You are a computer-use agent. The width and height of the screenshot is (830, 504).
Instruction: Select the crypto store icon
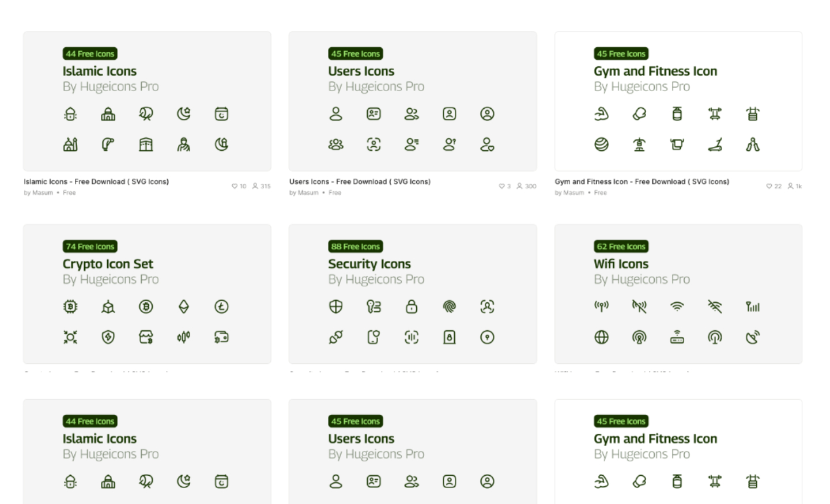(x=146, y=337)
